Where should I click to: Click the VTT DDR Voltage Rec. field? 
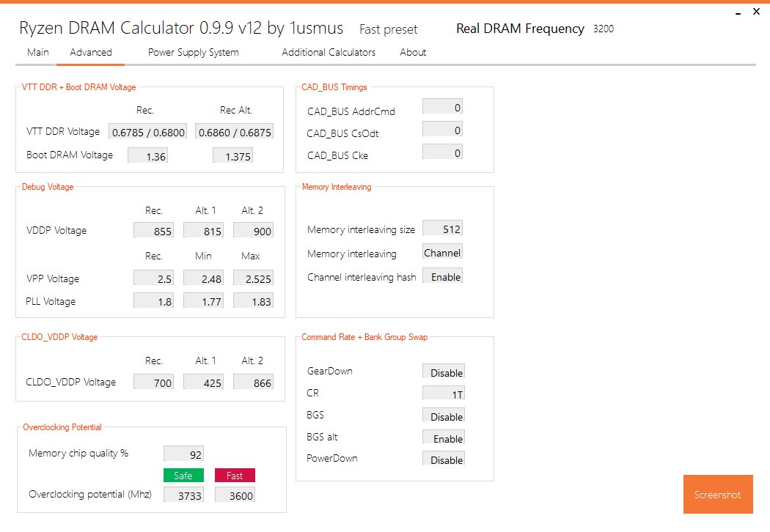click(148, 131)
